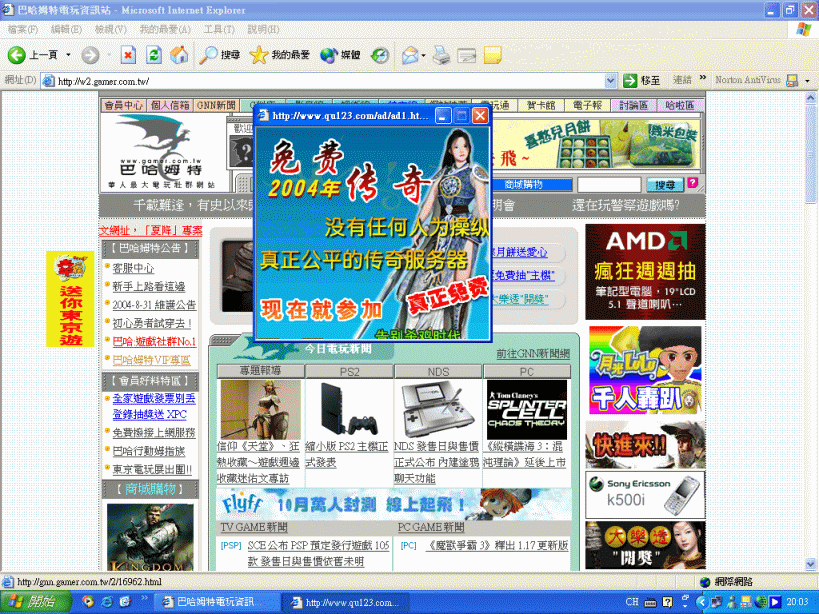Open the GNN新聞 site tab
819x614 pixels.
[216, 105]
